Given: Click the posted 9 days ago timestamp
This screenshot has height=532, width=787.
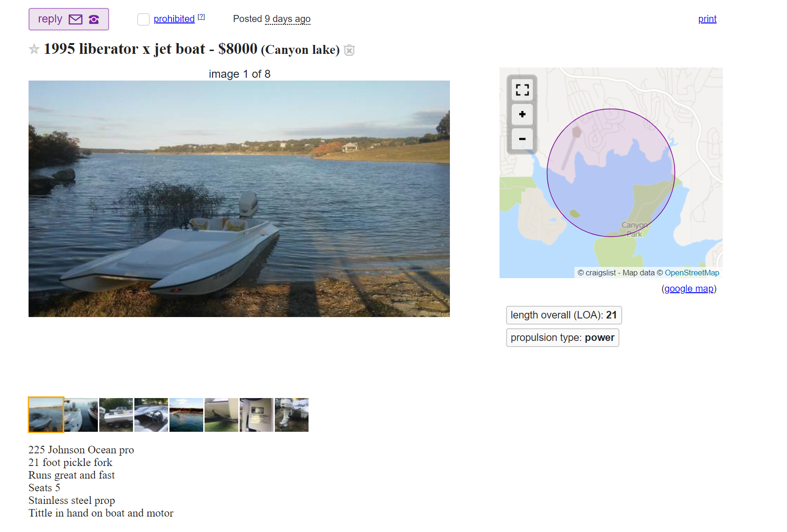Looking at the screenshot, I should [287, 19].
